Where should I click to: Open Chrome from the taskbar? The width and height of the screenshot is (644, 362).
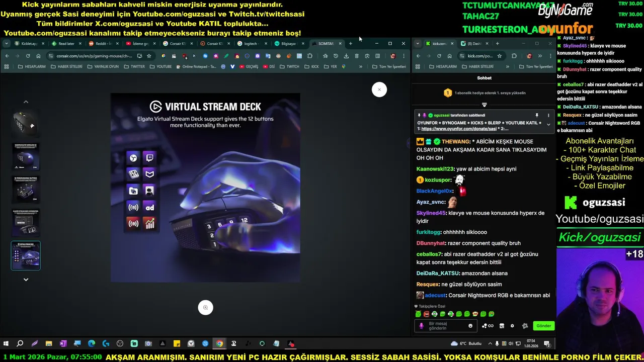219,344
